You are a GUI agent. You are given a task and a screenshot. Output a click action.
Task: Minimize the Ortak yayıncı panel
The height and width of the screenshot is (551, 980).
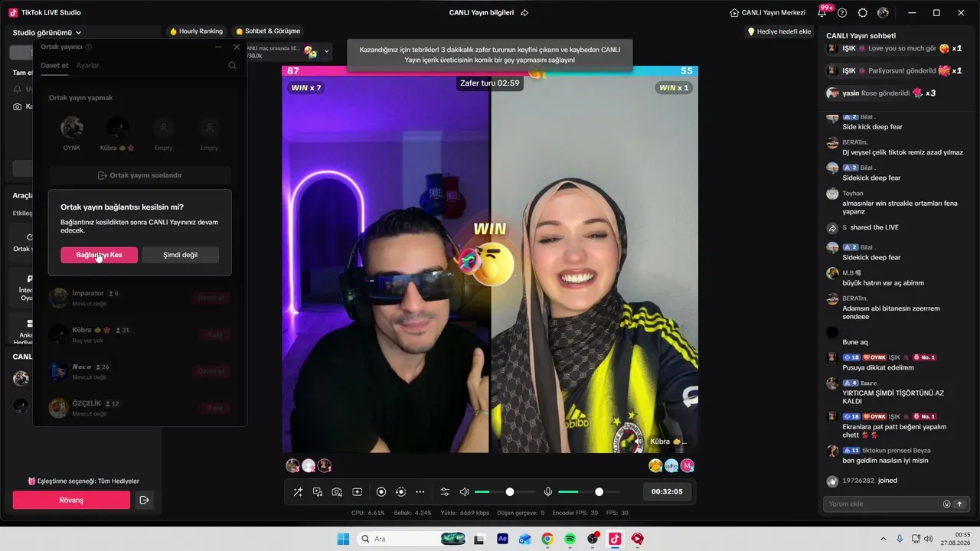tap(219, 47)
